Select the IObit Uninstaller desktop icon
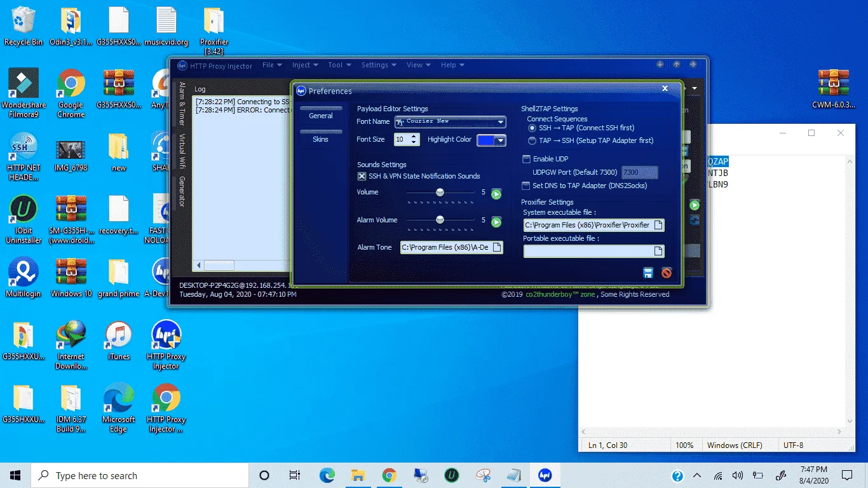The width and height of the screenshot is (868, 488). pos(24,219)
